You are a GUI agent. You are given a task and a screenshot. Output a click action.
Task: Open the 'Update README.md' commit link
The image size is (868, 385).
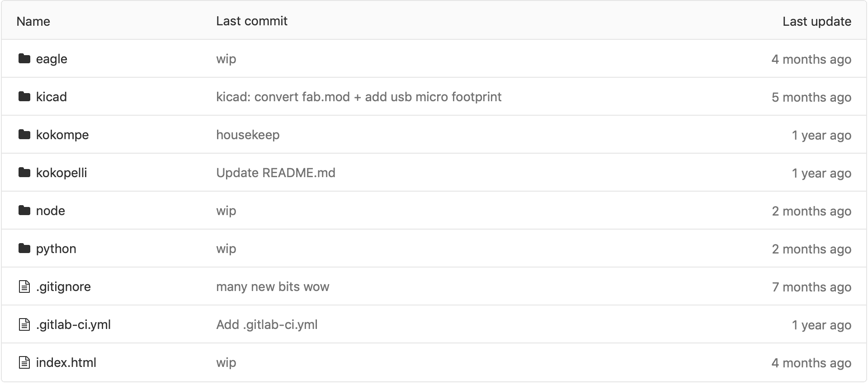(x=275, y=173)
